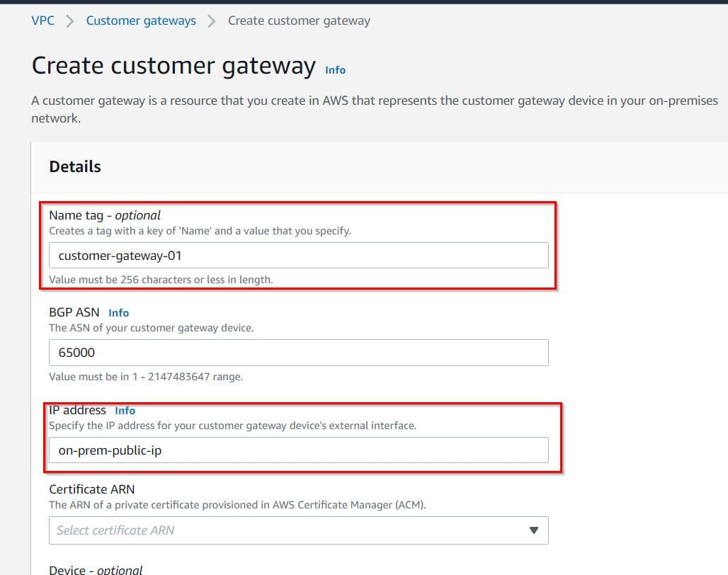Expand the Certificate ARN dropdown arrow
Image resolution: width=728 pixels, height=575 pixels.
pyautogui.click(x=533, y=530)
